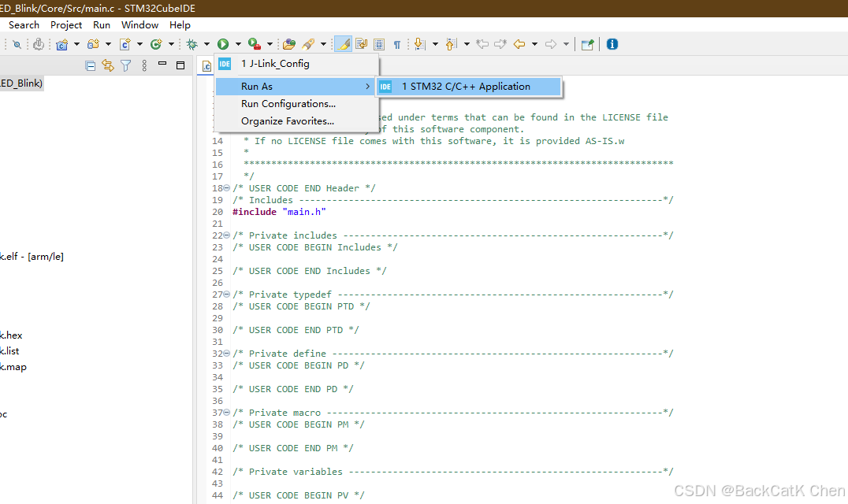Click the flashlight Search icon
Viewport: 848px width, 504px height.
(308, 44)
